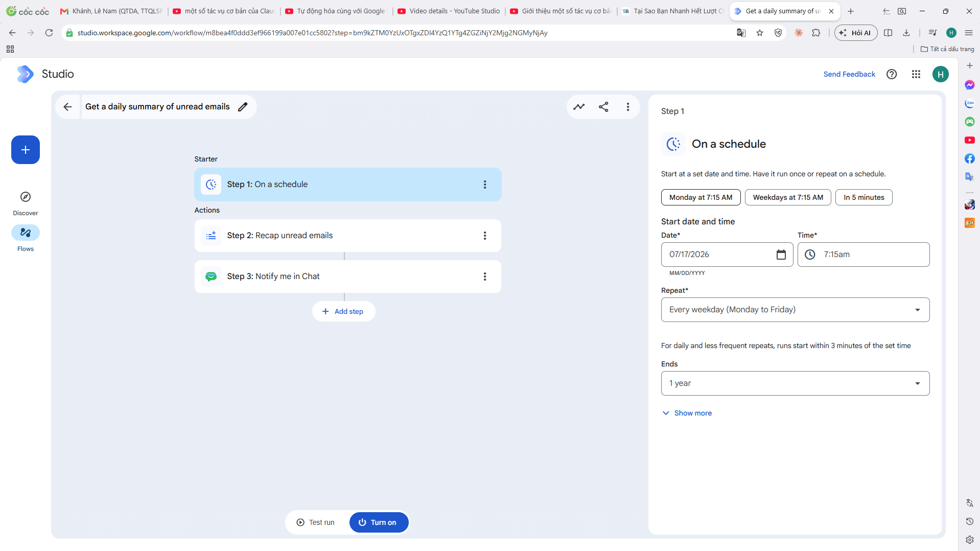Open Step 2 three-dot options menu
The width and height of the screenshot is (980, 551).
[485, 236]
